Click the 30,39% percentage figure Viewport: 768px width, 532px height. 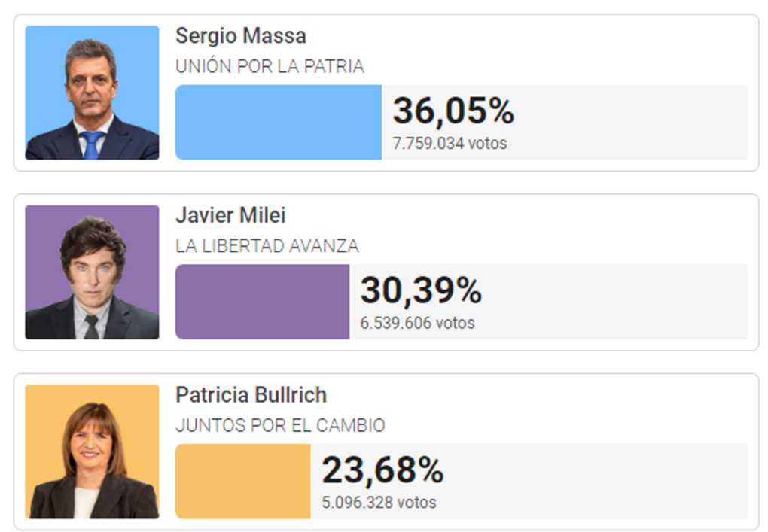(x=421, y=290)
